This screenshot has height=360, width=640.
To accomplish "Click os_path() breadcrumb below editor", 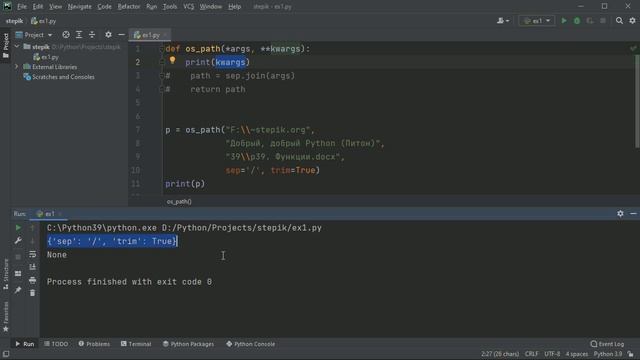I will point(179,202).
